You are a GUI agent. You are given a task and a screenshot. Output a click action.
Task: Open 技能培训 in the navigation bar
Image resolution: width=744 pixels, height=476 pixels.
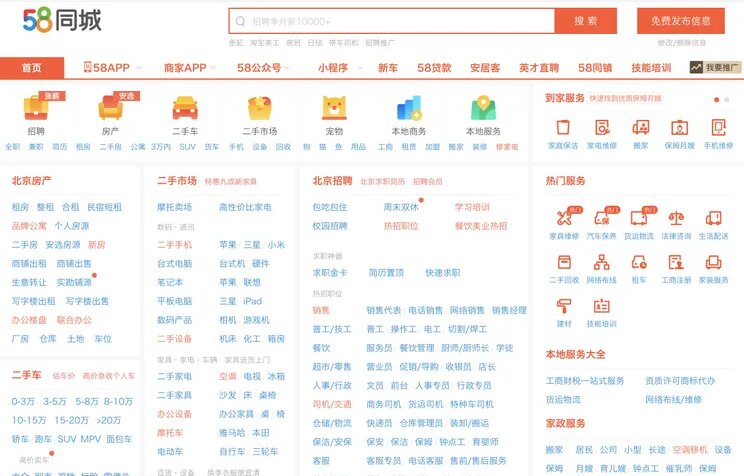pos(651,68)
